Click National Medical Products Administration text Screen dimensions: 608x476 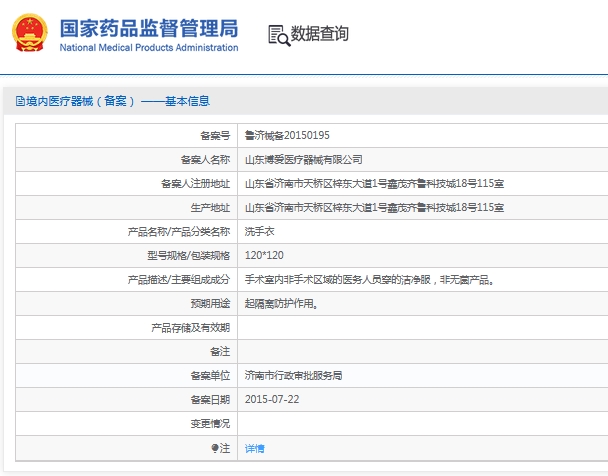149,48
